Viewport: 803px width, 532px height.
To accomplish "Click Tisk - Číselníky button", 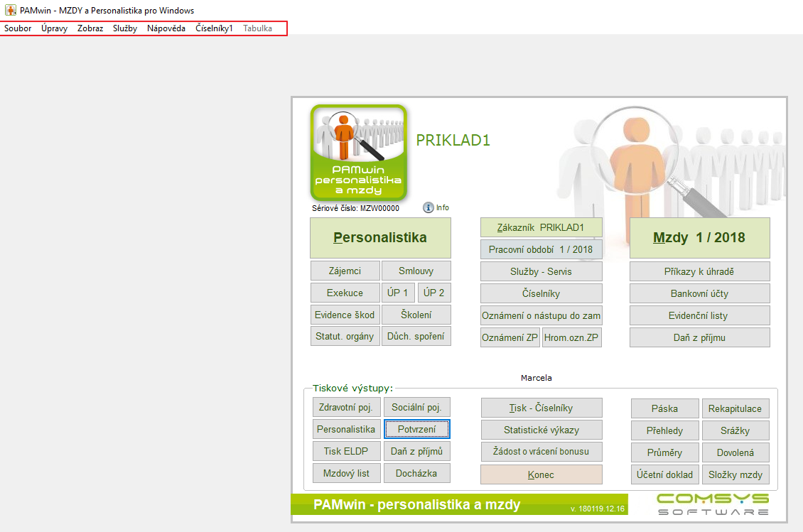I will pos(541,408).
